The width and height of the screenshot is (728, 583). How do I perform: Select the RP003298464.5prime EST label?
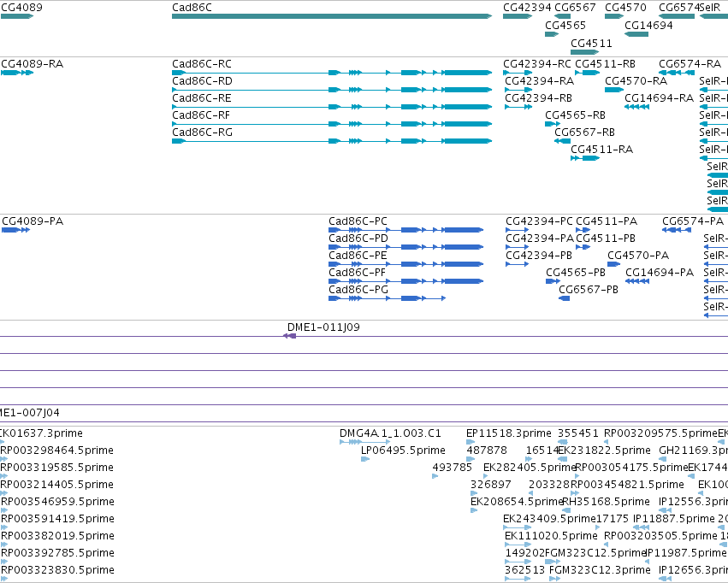pyautogui.click(x=57, y=450)
